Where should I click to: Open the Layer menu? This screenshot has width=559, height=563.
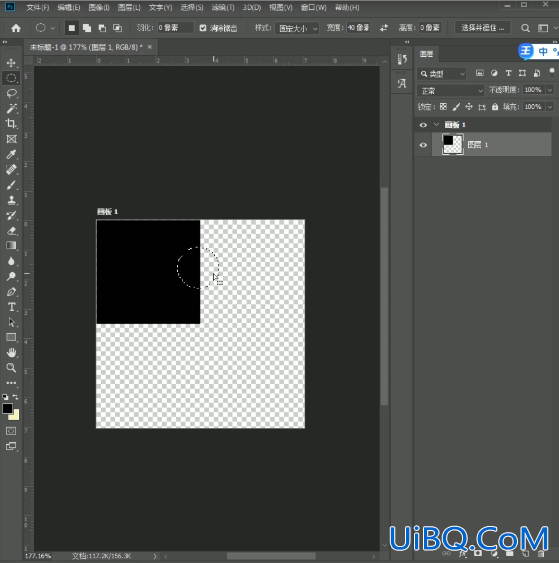point(129,8)
